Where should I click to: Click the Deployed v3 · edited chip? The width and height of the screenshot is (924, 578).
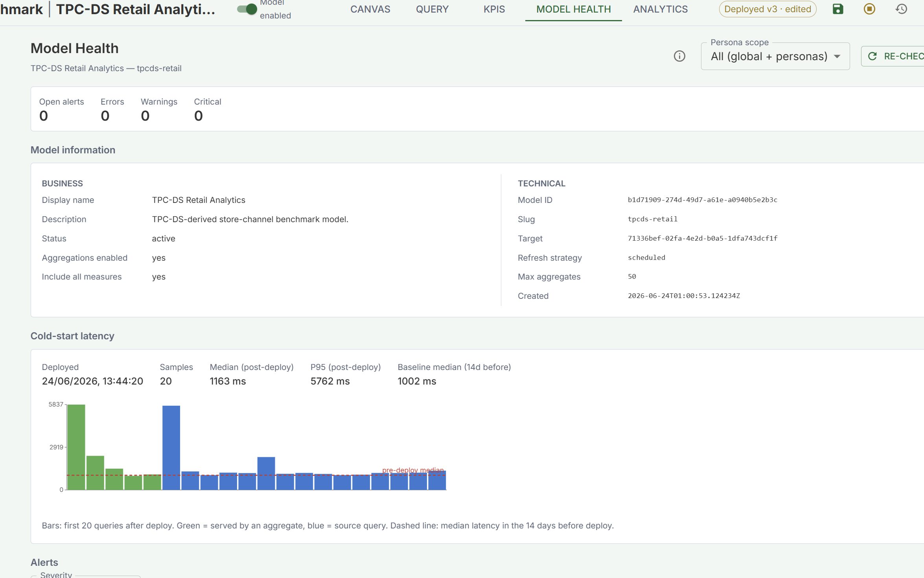[768, 9]
